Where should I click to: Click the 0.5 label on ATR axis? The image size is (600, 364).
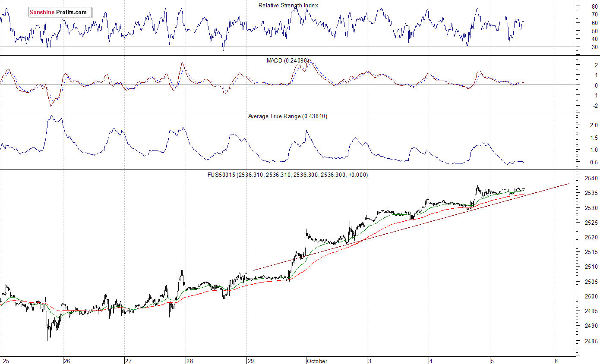[594, 162]
